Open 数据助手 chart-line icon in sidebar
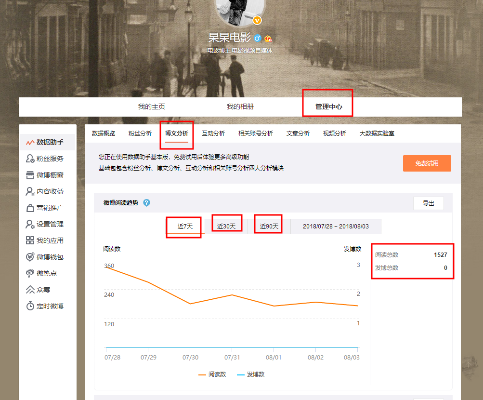The image size is (483, 400). pos(30,142)
